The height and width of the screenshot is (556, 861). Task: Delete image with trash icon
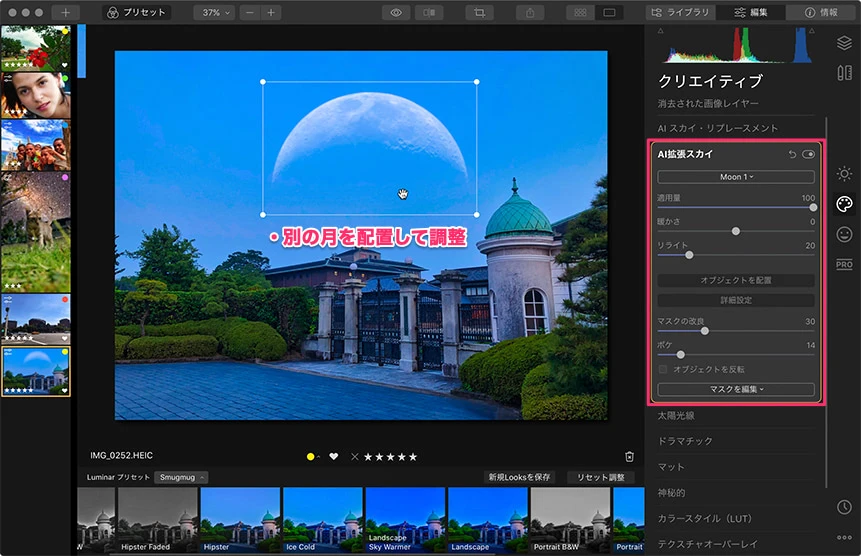click(x=629, y=457)
